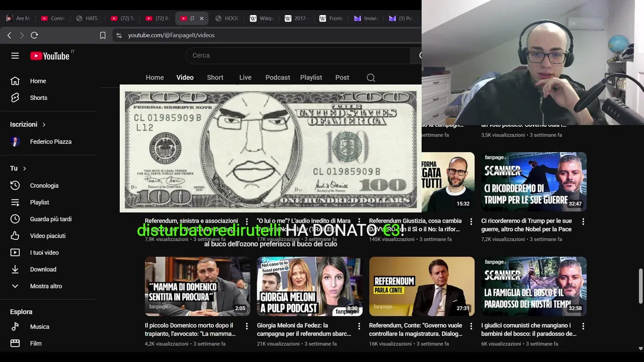This screenshot has height=362, width=644.
Task: Open options menu for Referendum Giustizia video
Action: pos(471,222)
